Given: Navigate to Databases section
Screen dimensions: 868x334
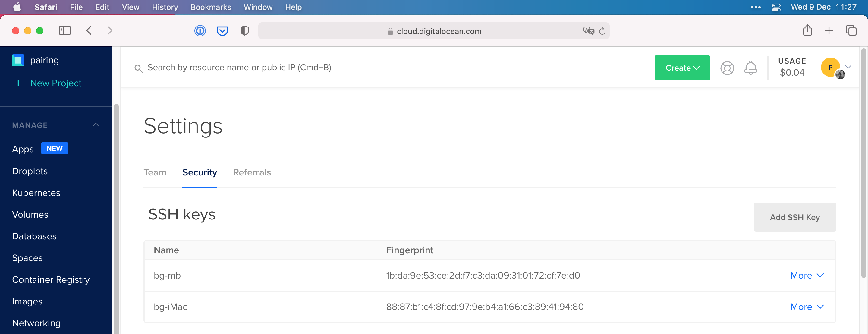Looking at the screenshot, I should click(34, 236).
